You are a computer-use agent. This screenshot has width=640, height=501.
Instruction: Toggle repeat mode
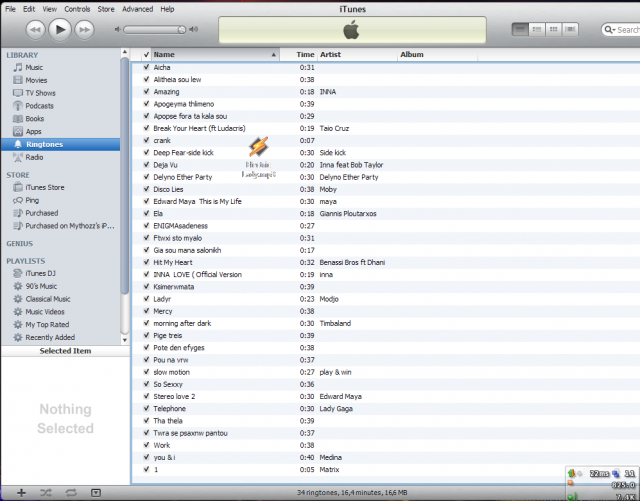(71, 493)
